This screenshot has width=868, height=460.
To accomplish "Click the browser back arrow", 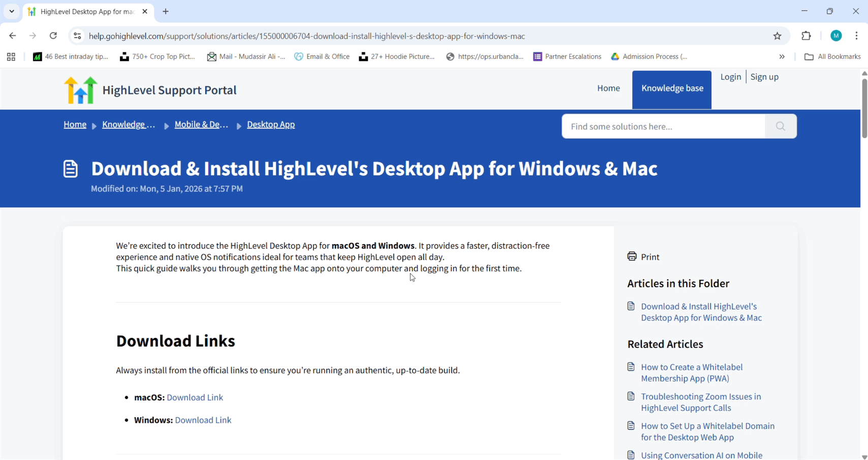I will pyautogui.click(x=13, y=36).
